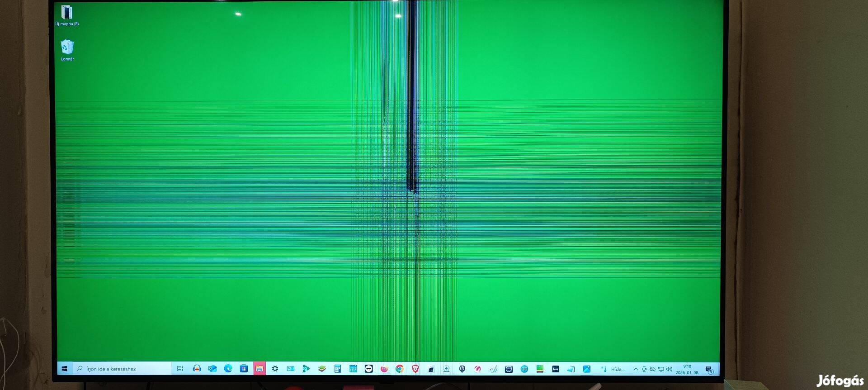Open clock and date calendar flyout
The image size is (868, 390).
point(687,369)
